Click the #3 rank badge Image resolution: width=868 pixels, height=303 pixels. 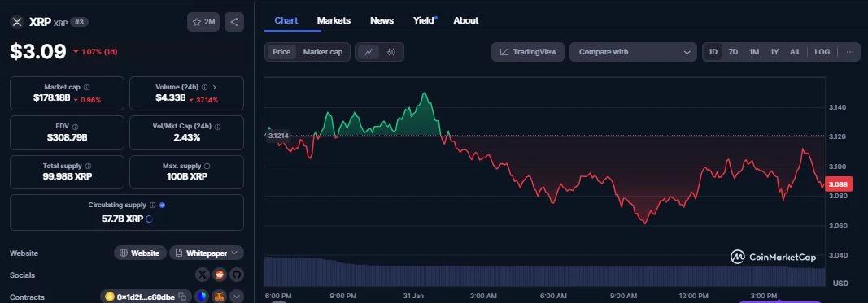pyautogui.click(x=79, y=22)
